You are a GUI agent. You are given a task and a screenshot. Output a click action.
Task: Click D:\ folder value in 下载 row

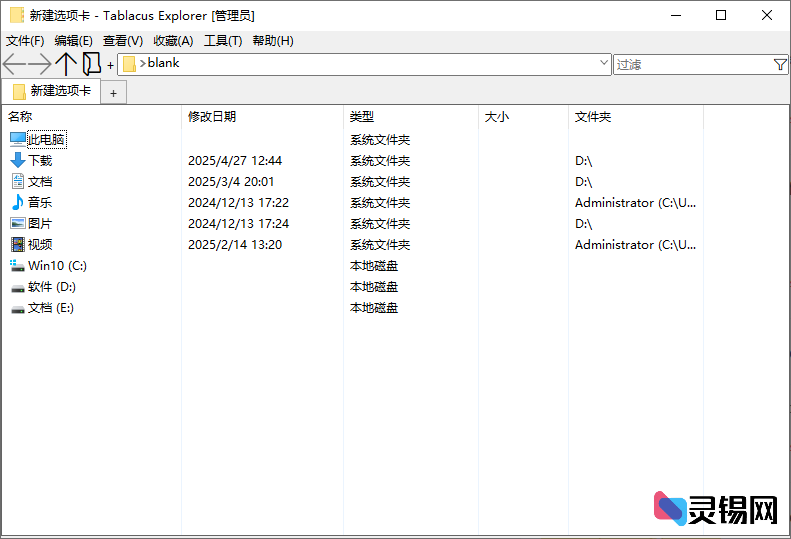(x=583, y=160)
